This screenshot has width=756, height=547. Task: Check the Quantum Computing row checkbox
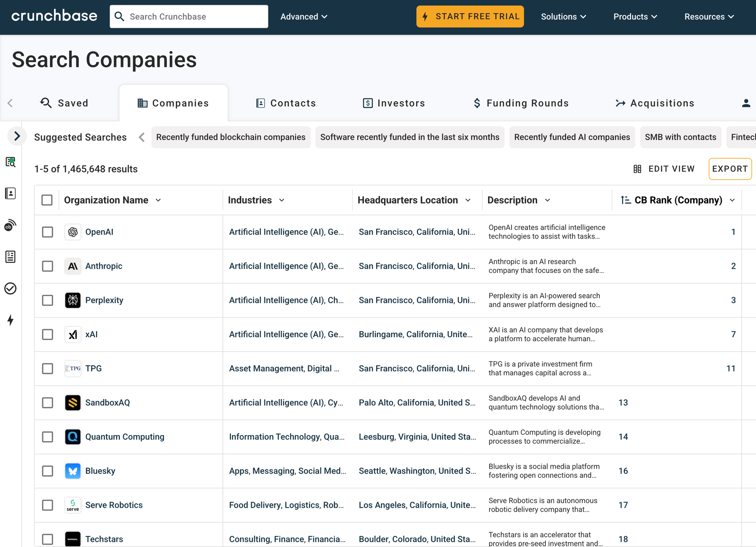point(48,437)
